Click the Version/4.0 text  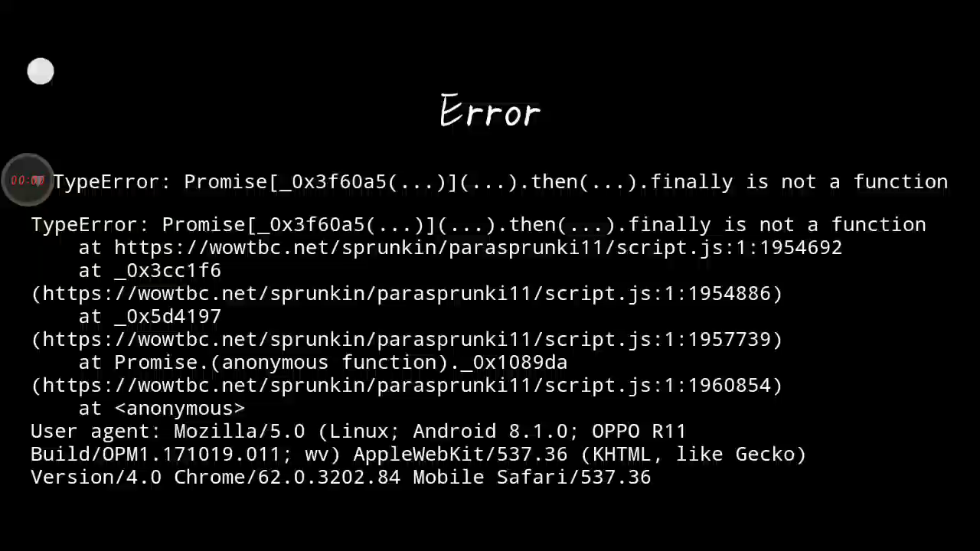[96, 478]
